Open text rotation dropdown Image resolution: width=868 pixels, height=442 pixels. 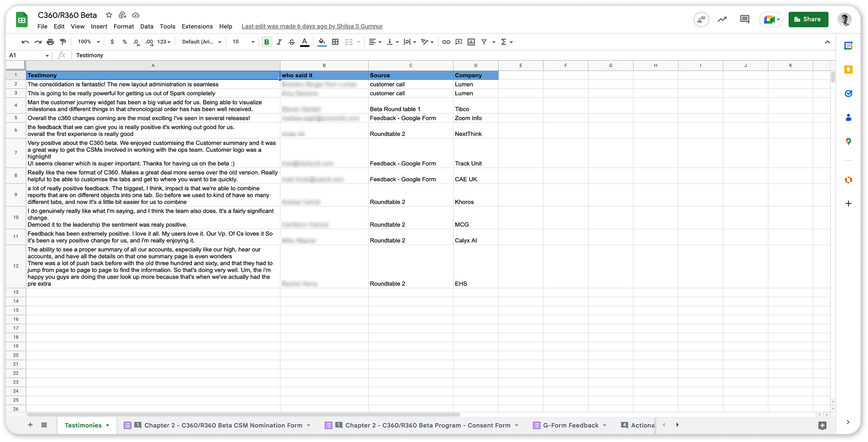[x=427, y=42]
